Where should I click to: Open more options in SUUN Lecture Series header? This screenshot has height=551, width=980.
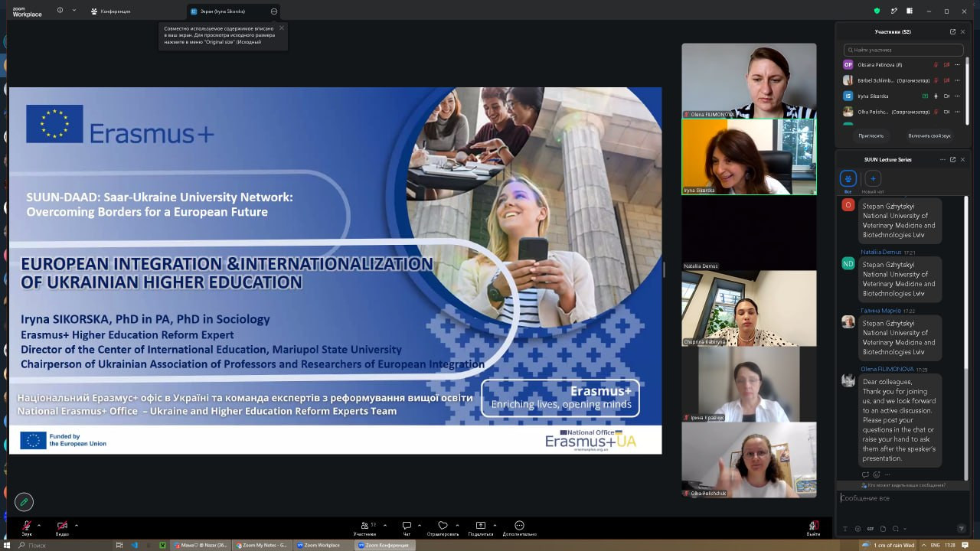(942, 159)
